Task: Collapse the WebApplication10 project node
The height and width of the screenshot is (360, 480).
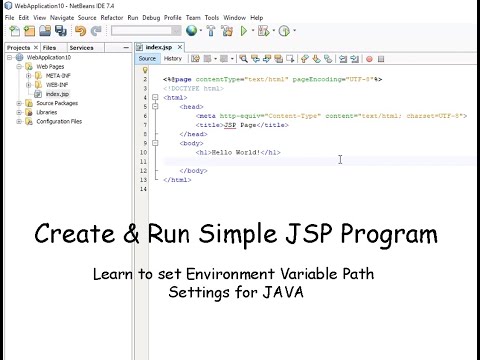Action: 10,57
